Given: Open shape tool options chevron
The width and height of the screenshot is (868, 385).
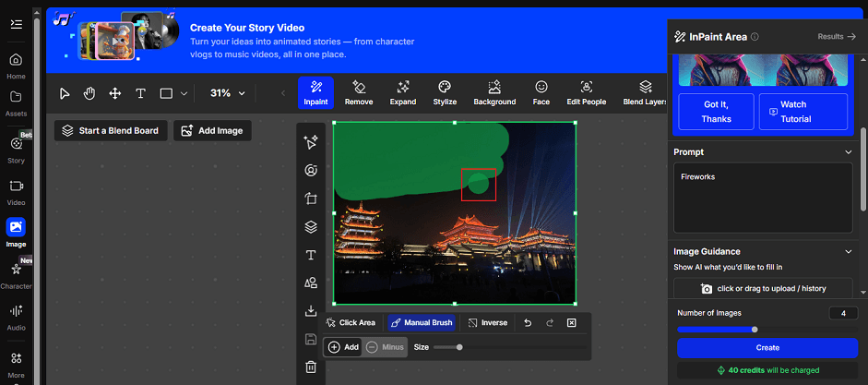Looking at the screenshot, I should (184, 93).
